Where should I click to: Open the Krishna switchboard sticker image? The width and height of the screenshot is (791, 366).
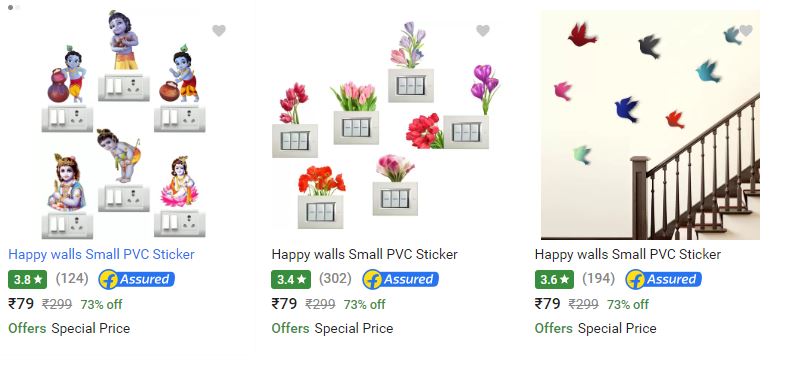click(x=124, y=125)
